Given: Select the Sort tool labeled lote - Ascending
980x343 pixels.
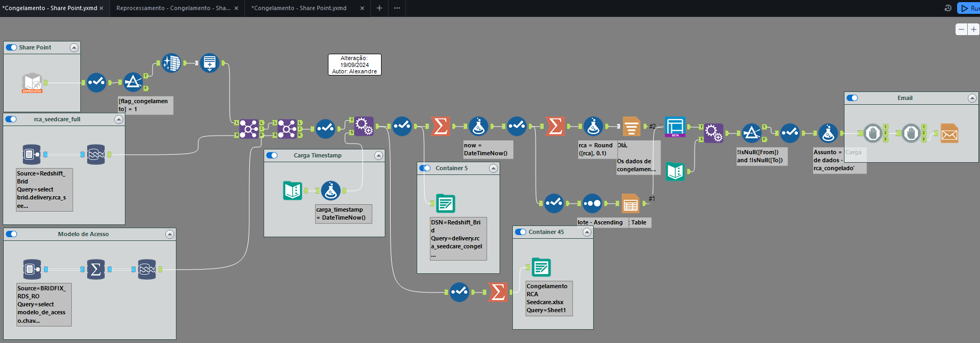Looking at the screenshot, I should point(592,203).
